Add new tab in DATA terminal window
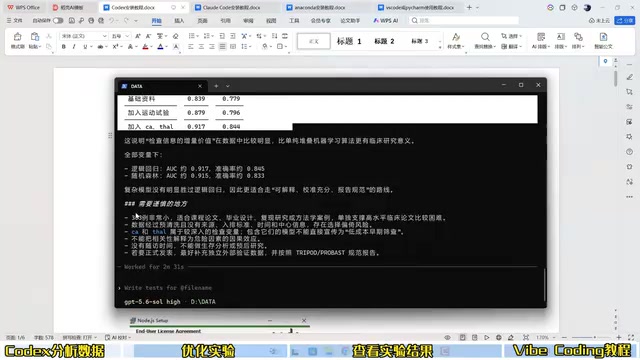The width and height of the screenshot is (640, 360). (216, 86)
